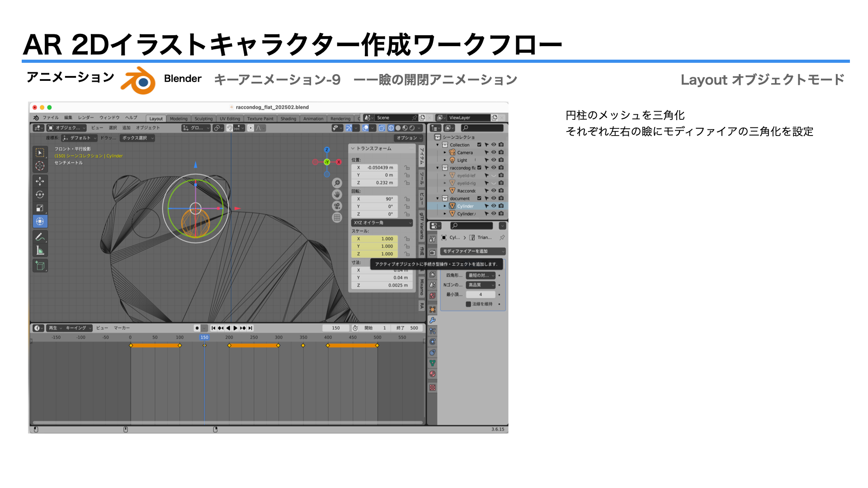This screenshot has width=868, height=488.
Task: Open the マーカー menu in timeline
Action: (122, 328)
